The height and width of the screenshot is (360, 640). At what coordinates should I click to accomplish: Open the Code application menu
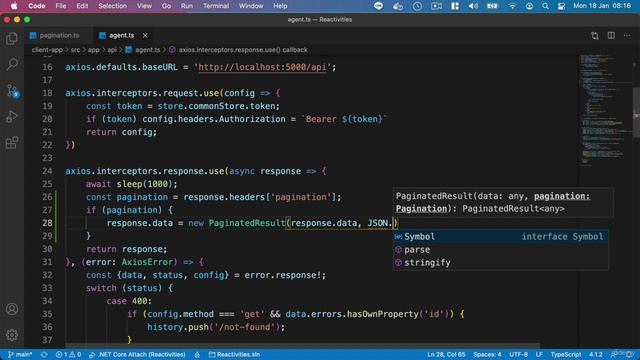click(37, 6)
